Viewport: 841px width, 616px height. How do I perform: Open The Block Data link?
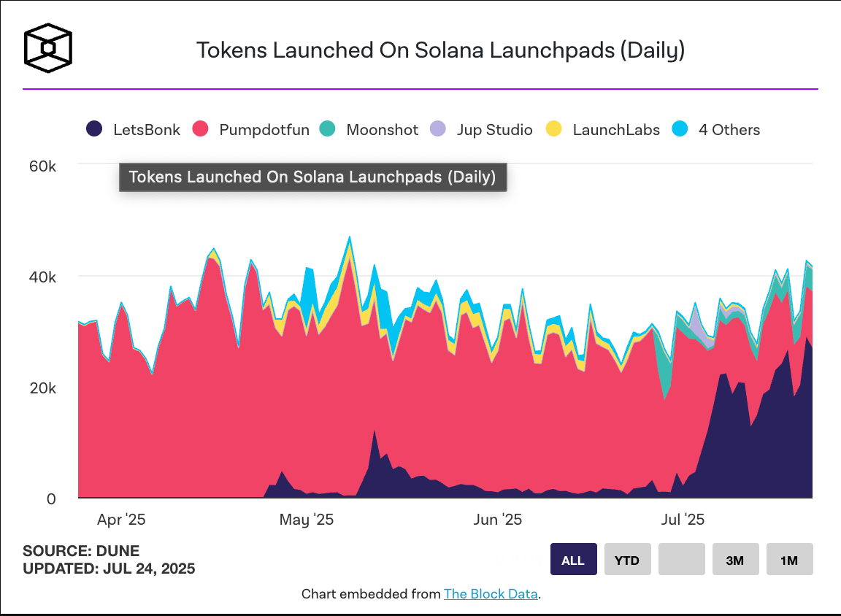[491, 594]
